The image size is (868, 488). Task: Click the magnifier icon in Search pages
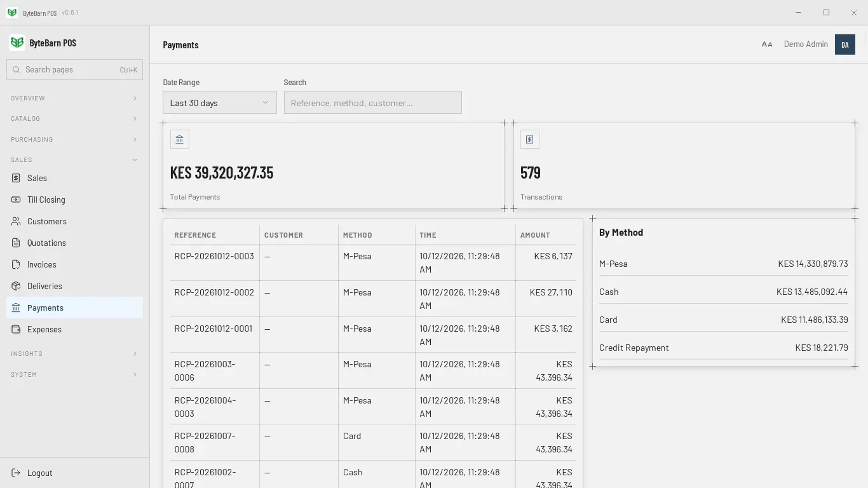click(x=17, y=70)
